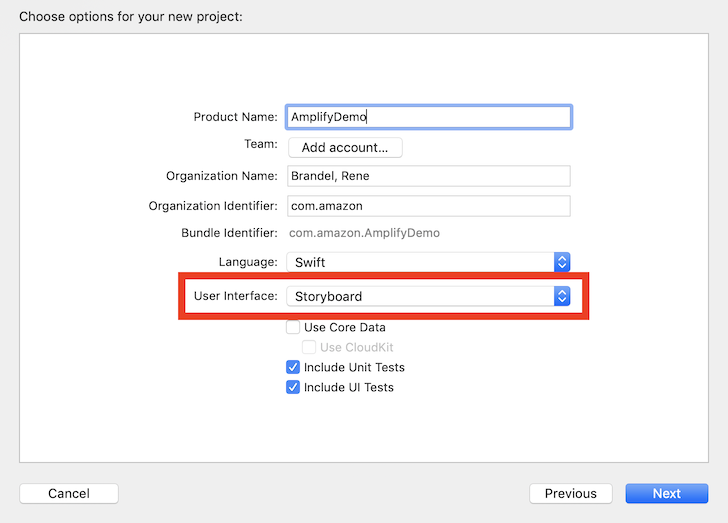Viewport: 728px width, 523px height.
Task: Click the Add account... team button
Action: pyautogui.click(x=345, y=148)
